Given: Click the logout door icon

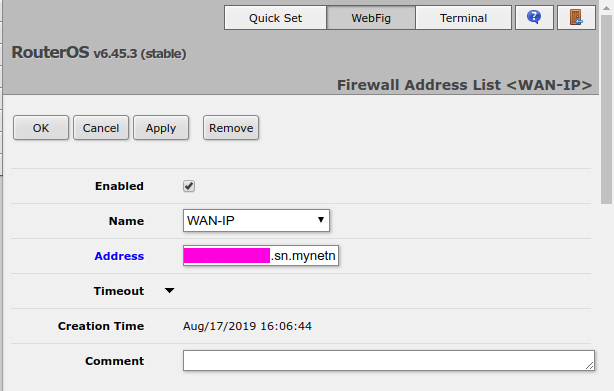Looking at the screenshot, I should 576,18.
